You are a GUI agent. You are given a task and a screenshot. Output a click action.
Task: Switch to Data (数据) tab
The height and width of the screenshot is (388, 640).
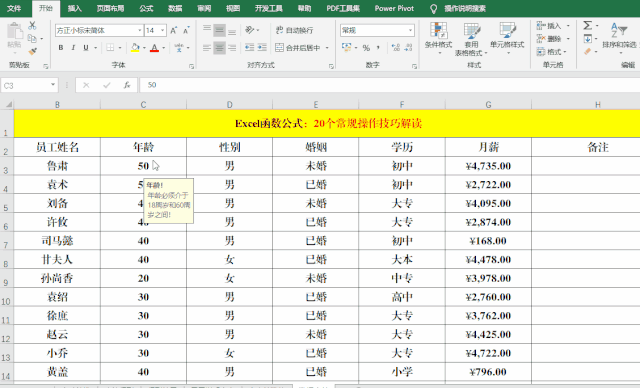point(175,8)
